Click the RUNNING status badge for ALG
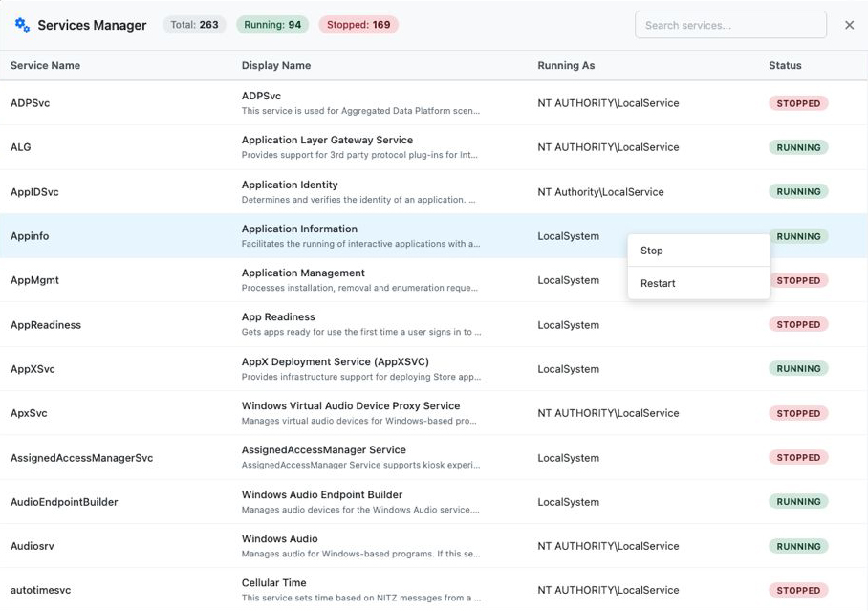The height and width of the screenshot is (611, 868). pyautogui.click(x=798, y=147)
